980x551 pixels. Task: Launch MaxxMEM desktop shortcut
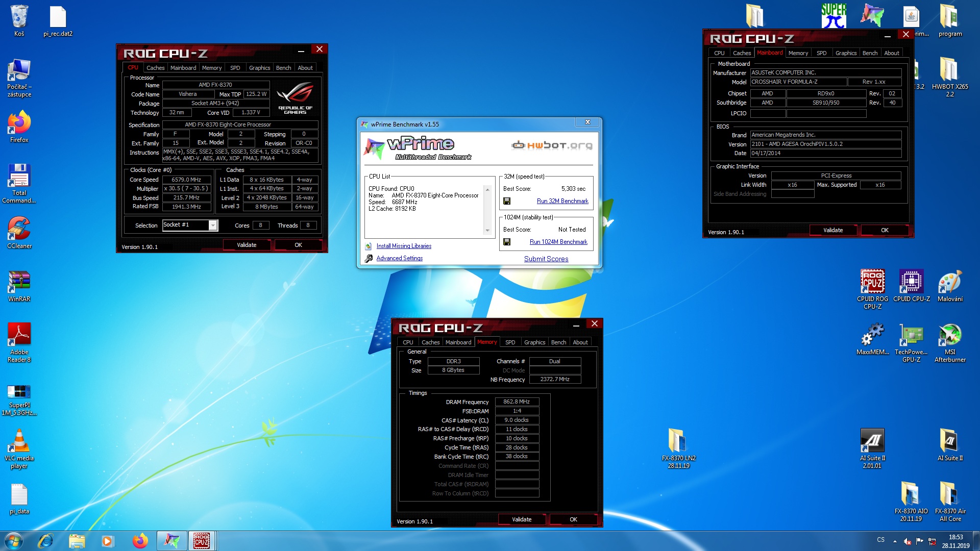[x=872, y=339]
